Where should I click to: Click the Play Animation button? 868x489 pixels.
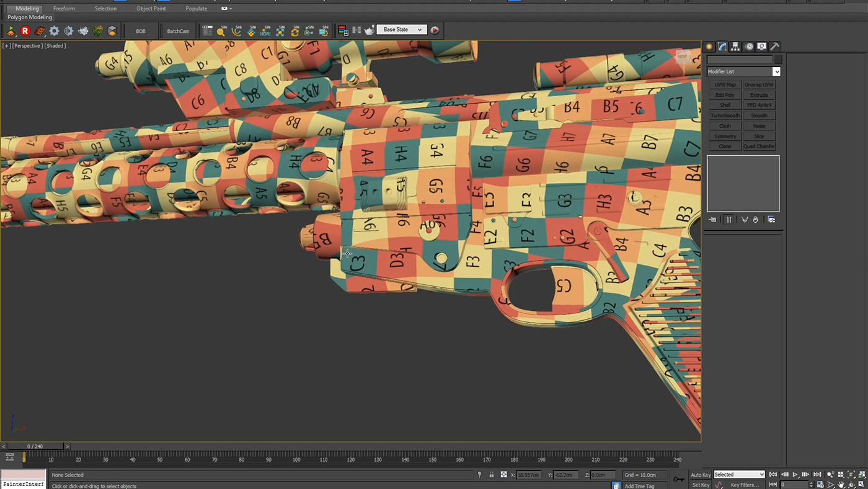click(795, 475)
